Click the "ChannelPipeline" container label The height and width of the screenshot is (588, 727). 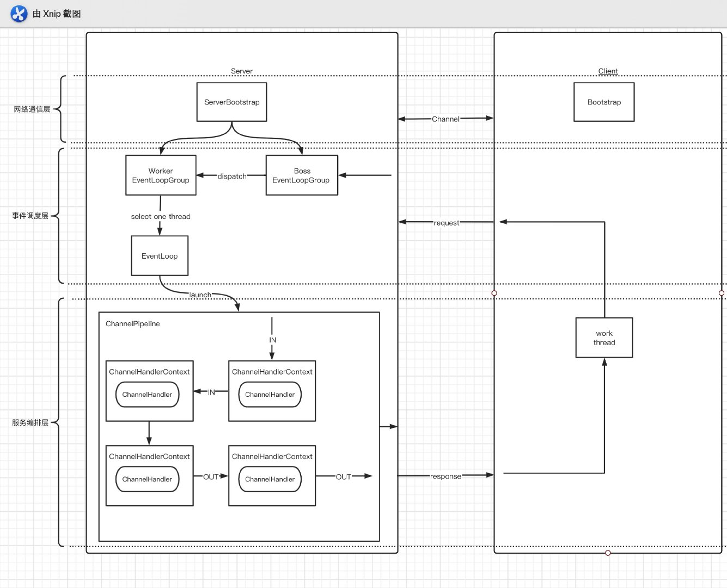(x=133, y=324)
